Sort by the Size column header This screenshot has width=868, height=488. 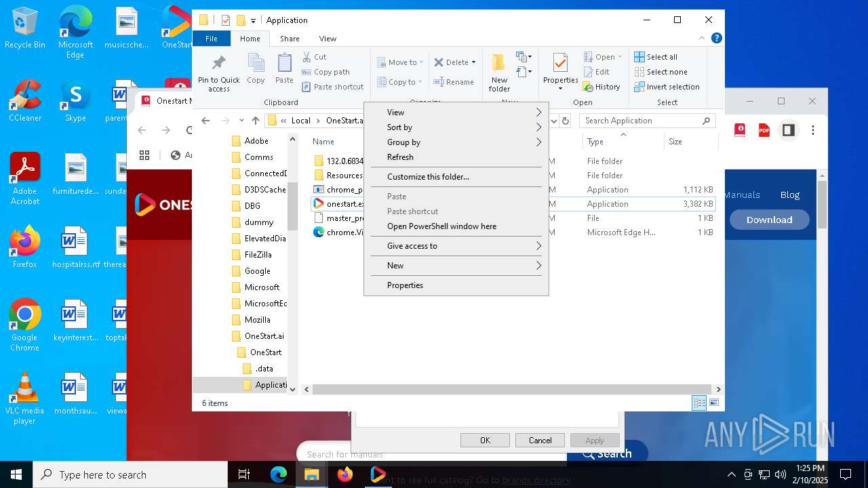tap(690, 142)
